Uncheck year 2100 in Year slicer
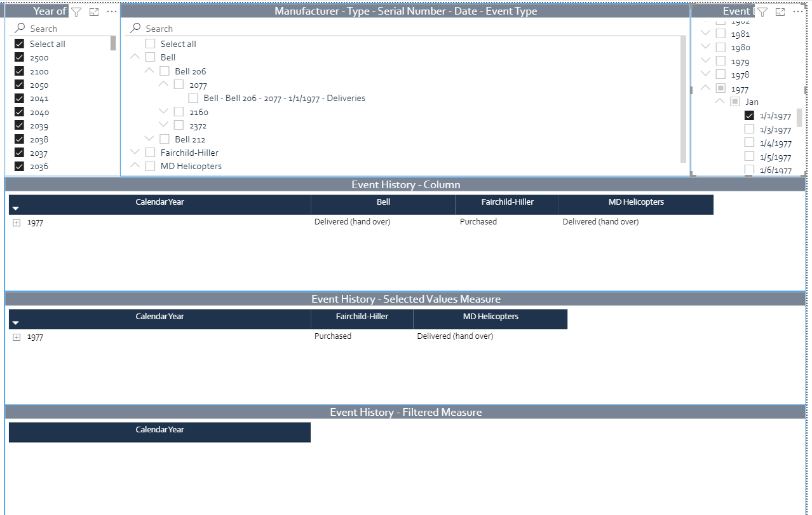 pos(19,71)
